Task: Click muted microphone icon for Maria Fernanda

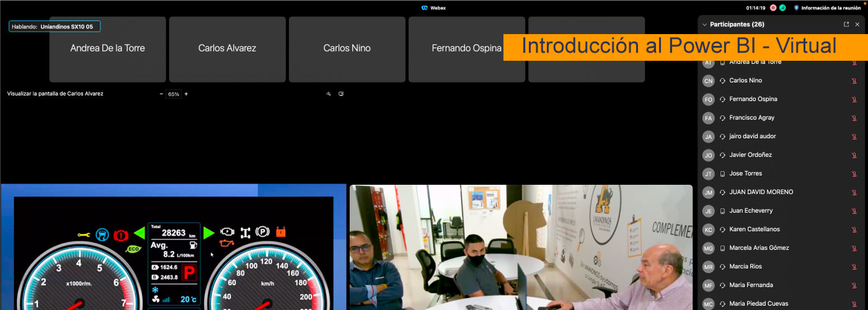Action: click(x=854, y=285)
